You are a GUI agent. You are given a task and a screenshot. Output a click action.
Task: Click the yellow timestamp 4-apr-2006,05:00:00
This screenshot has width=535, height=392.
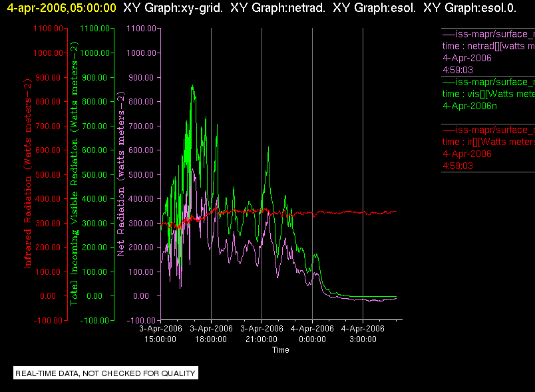click(x=62, y=8)
